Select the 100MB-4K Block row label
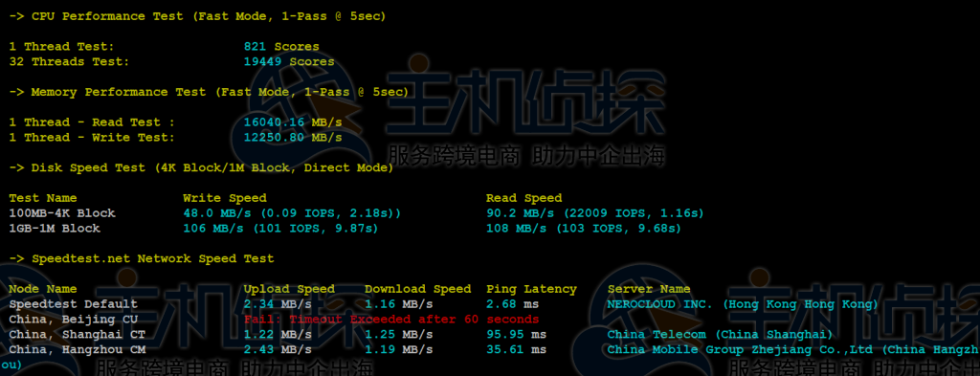Viewport: 980px width, 376px height. pyautogui.click(x=62, y=213)
